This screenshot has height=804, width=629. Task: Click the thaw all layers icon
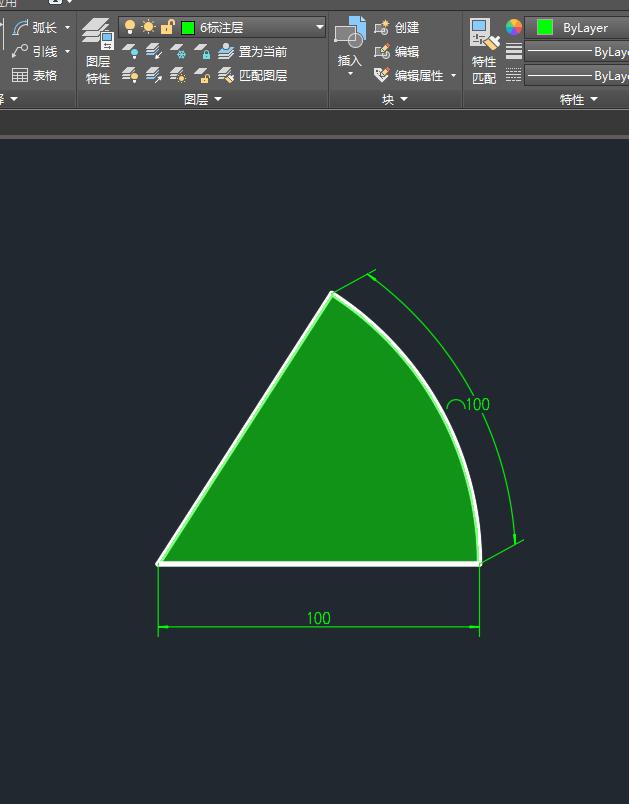pyautogui.click(x=178, y=75)
